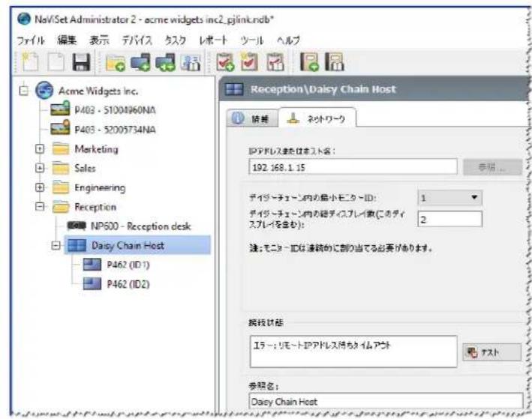Click the NaViSet Administrator globe title icon
This screenshot has height=419, width=532.
point(24,19)
